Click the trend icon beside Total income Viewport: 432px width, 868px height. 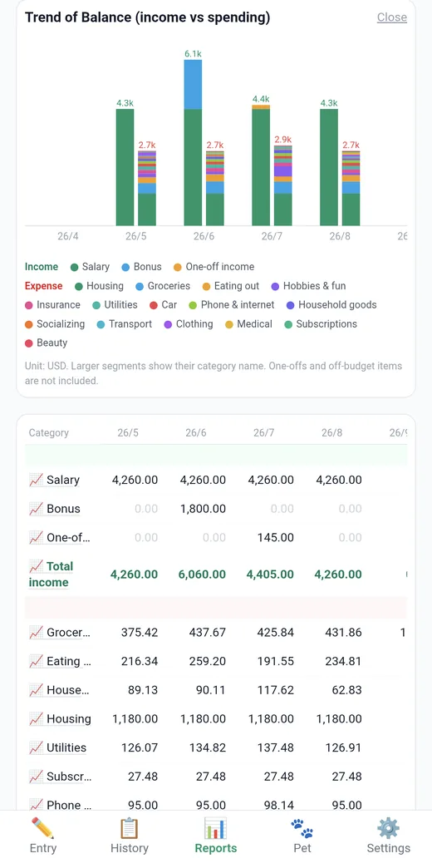pos(36,565)
